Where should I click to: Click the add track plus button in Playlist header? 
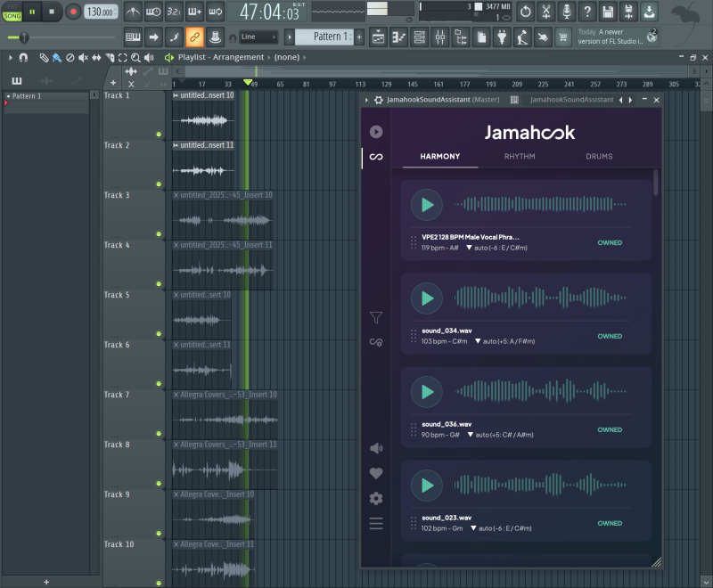(113, 83)
